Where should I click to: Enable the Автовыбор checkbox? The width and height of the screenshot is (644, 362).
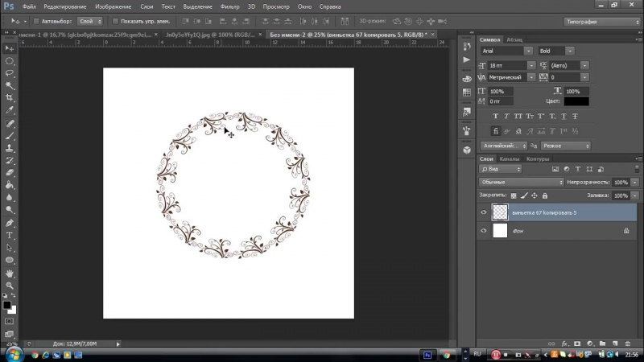tap(35, 21)
